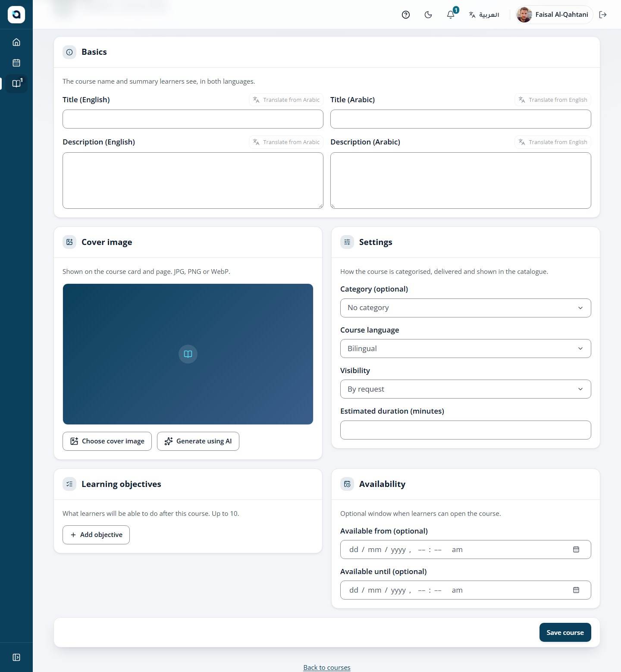Follow the Back to courses link
Image resolution: width=621 pixels, height=672 pixels.
[327, 667]
